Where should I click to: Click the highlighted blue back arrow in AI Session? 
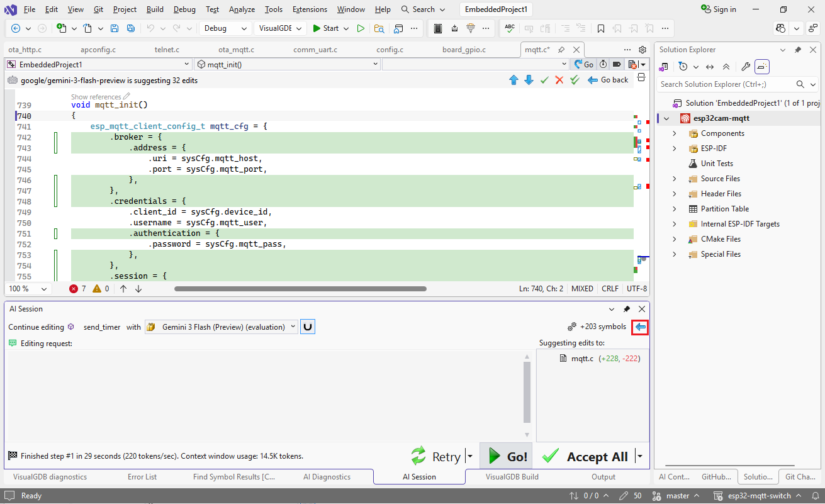point(640,327)
